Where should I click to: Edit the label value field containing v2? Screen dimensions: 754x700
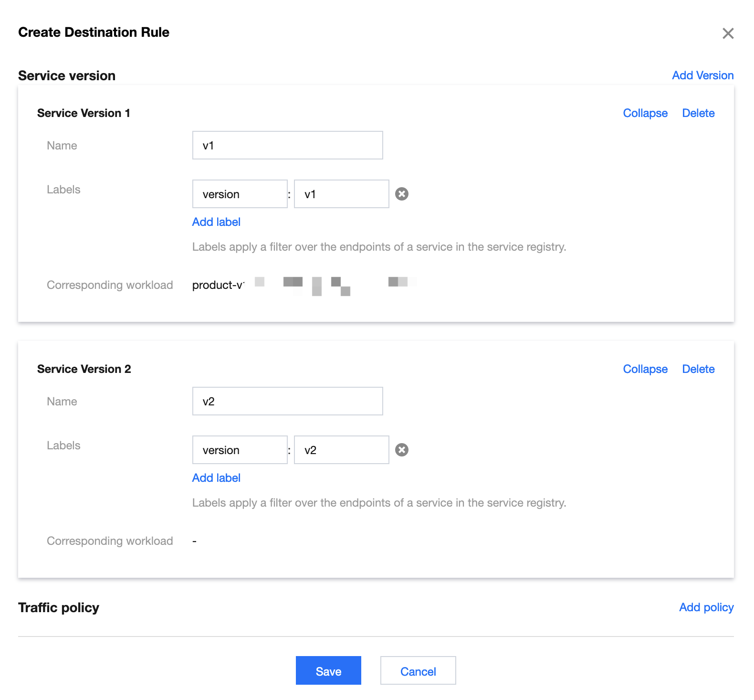coord(341,450)
